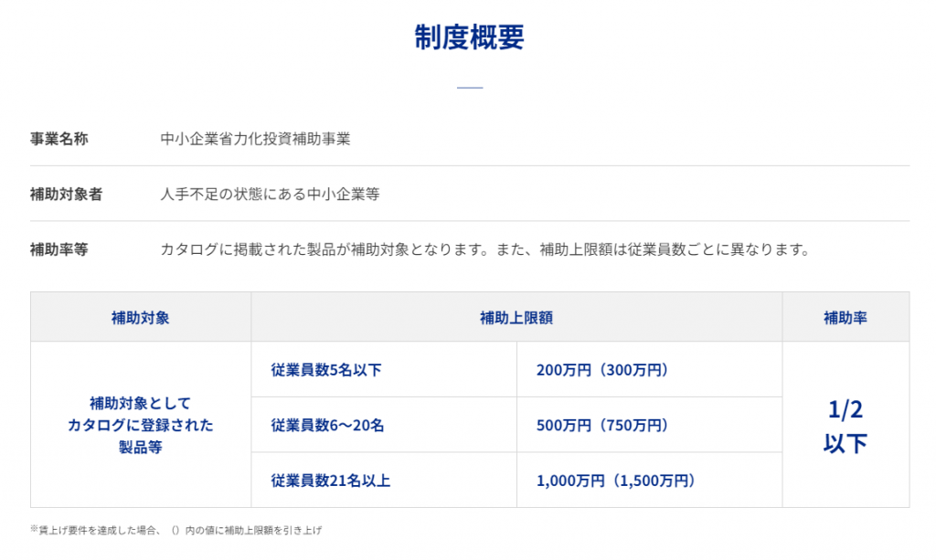Click 人手不足の状態にある中小企業等 text

pyautogui.click(x=270, y=195)
